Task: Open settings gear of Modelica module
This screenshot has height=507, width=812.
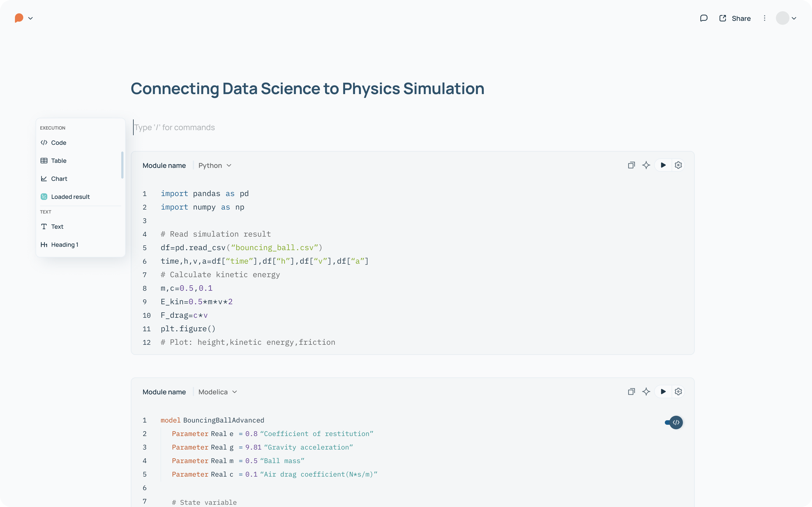Action: click(x=678, y=391)
